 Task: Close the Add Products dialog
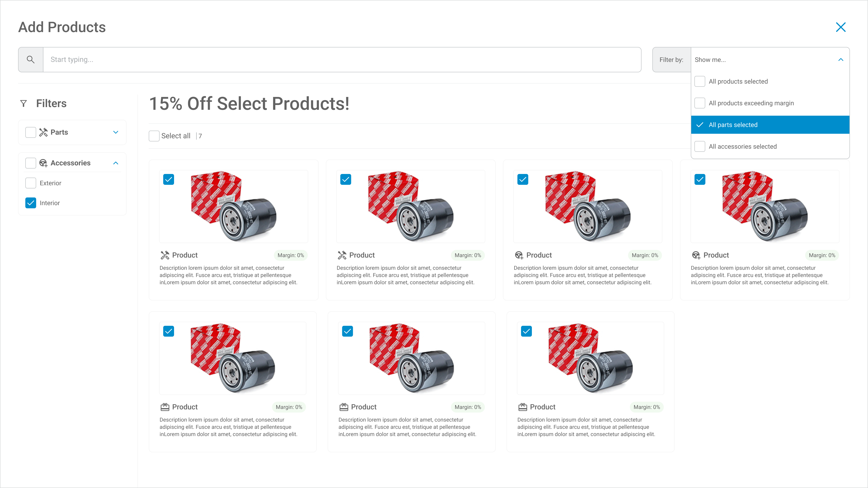click(841, 27)
